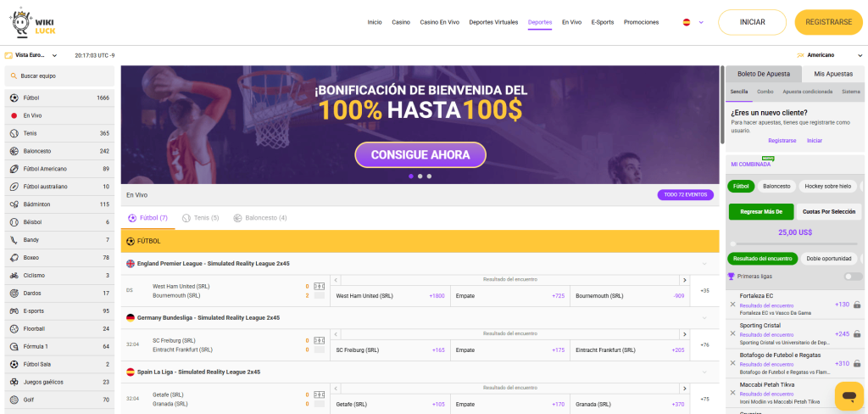Viewport: 868px width, 414px height.
Task: Open the chat support bubble icon
Action: coord(849,395)
